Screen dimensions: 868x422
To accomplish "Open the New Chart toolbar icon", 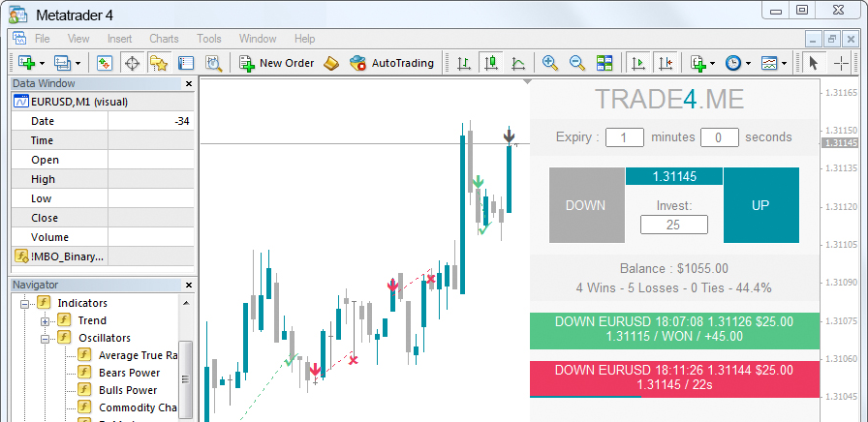I will tap(26, 63).
